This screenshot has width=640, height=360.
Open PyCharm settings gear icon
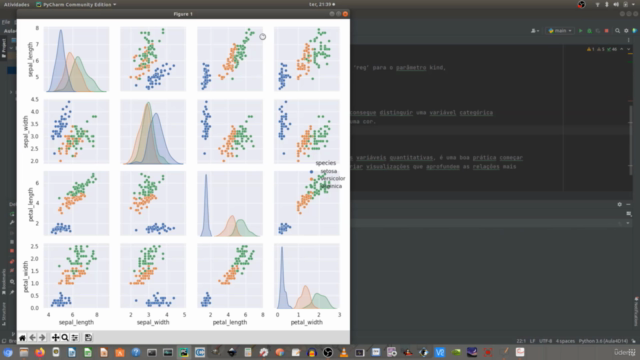point(626,31)
